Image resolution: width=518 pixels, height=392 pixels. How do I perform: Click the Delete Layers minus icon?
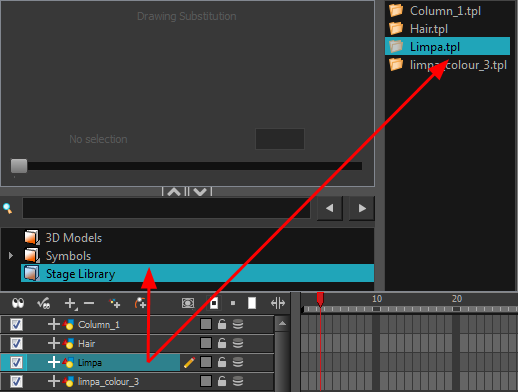pos(89,303)
